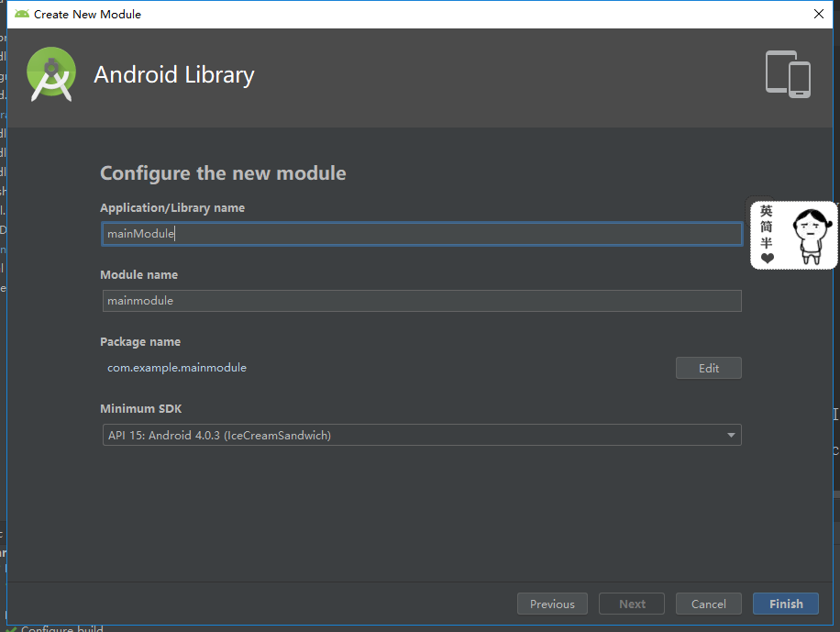Click the Create New Module title bar icon
Screen dimensions: 840x632
22,14
